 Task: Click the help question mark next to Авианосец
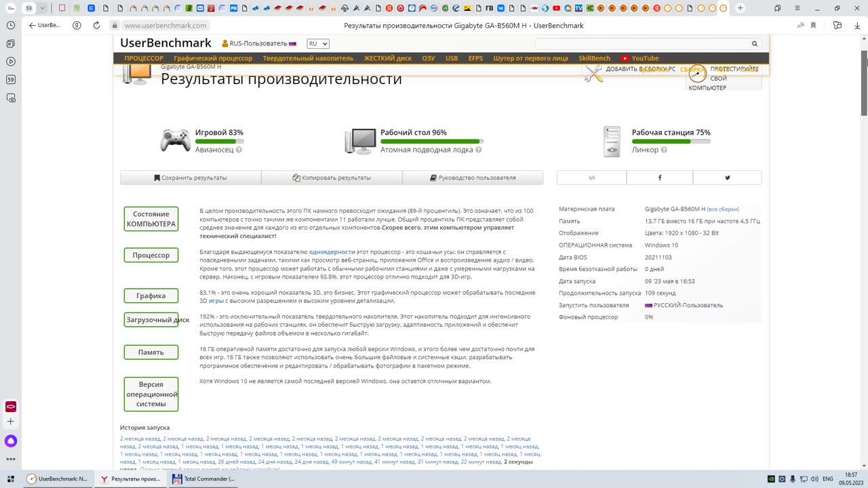[x=239, y=150]
